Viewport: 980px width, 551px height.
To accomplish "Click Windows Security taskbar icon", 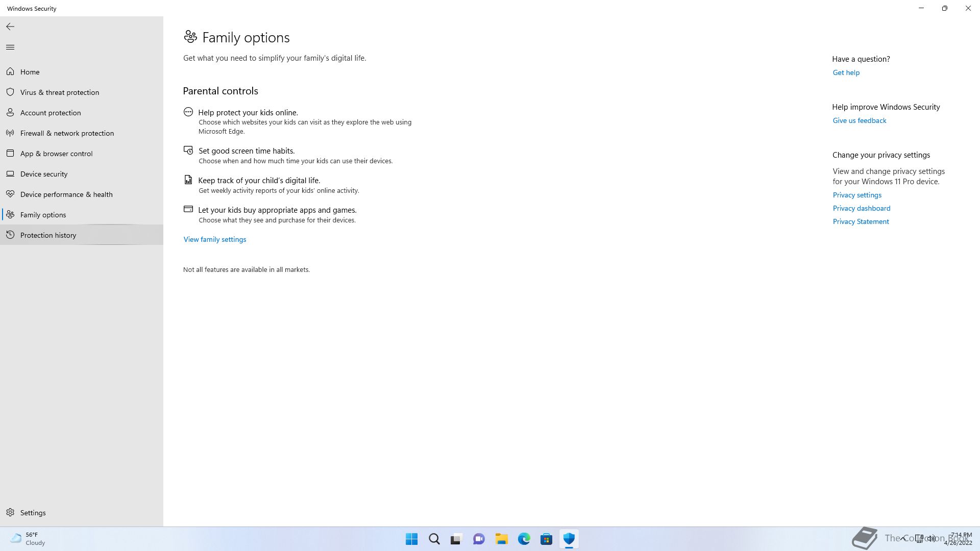I will coord(569,539).
